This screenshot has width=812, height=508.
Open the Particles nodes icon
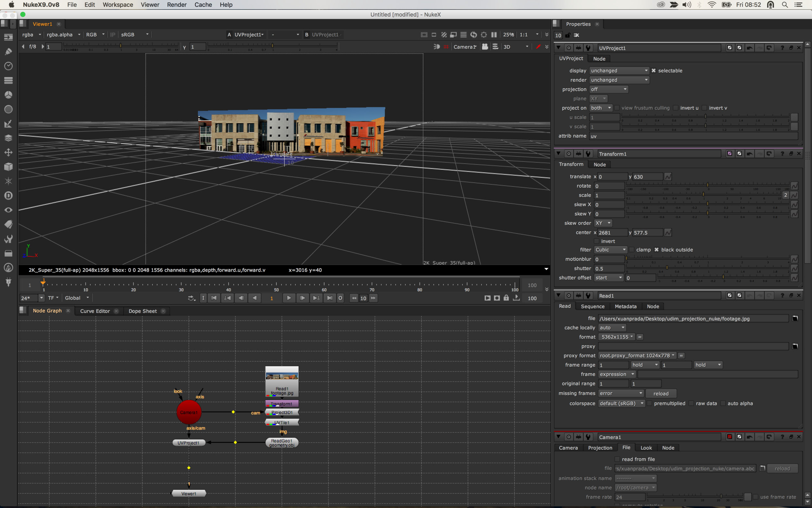(x=8, y=181)
